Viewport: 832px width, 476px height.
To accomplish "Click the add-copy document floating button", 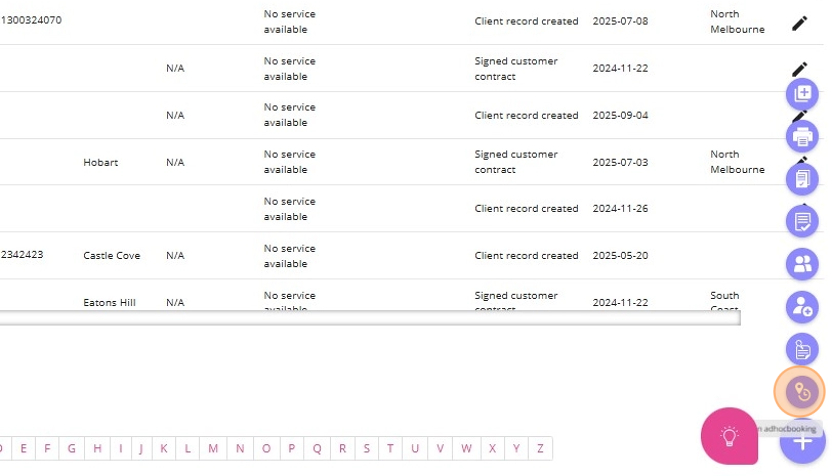I will pyautogui.click(x=802, y=94).
